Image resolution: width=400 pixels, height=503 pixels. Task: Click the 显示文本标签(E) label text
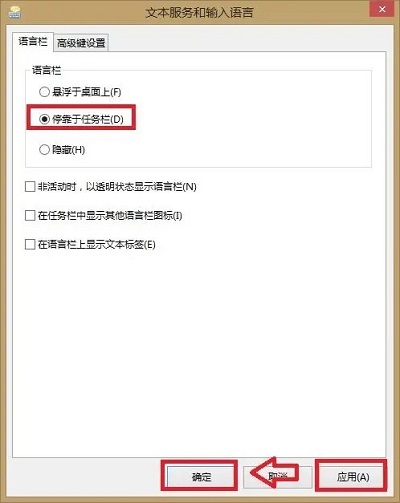pos(121,245)
